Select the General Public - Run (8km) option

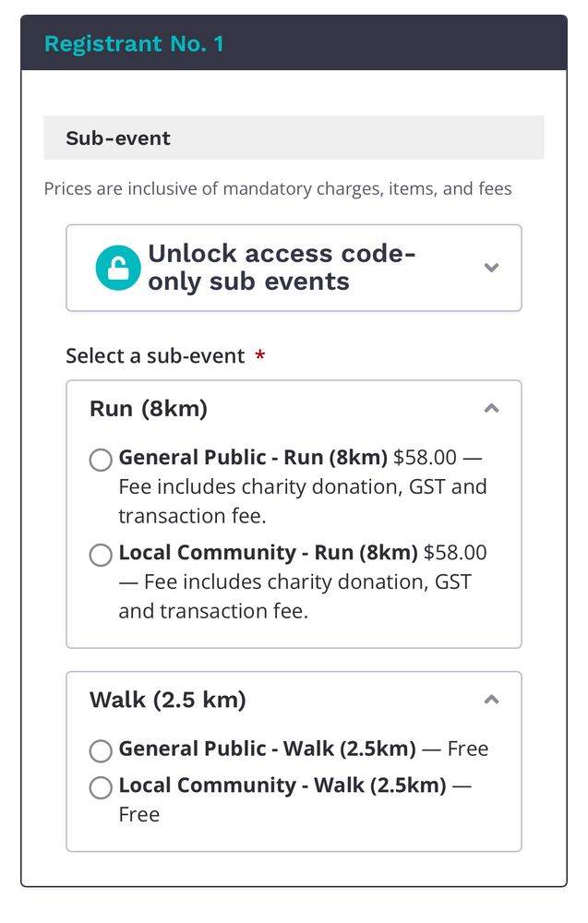100,460
